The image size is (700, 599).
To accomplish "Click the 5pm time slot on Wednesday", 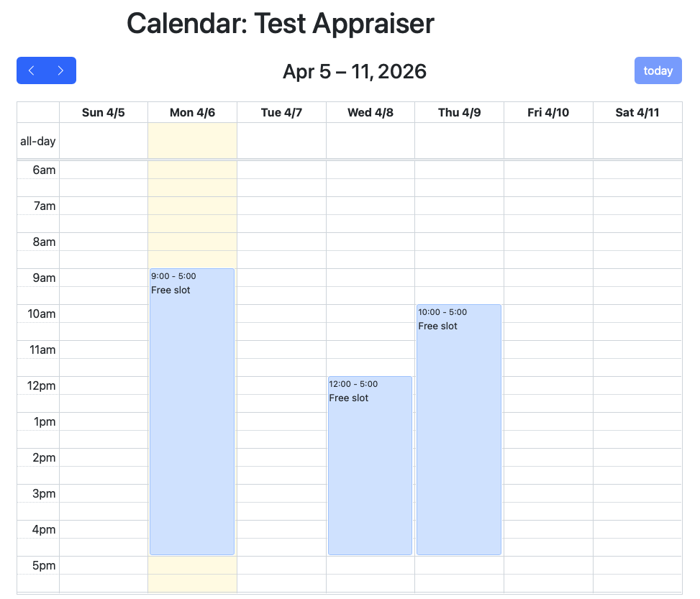I will (371, 565).
